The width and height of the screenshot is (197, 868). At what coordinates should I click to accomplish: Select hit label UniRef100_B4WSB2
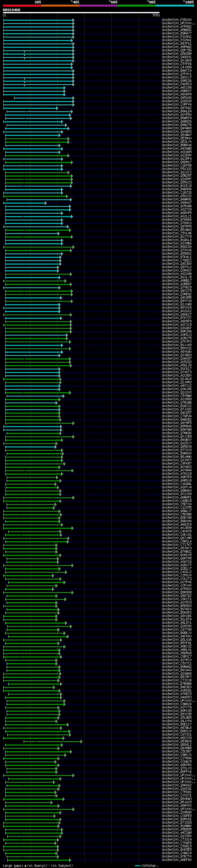pyautogui.click(x=177, y=419)
